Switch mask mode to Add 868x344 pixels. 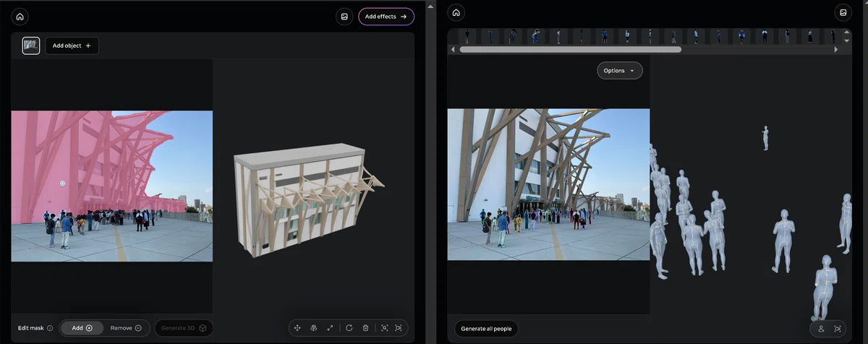click(x=82, y=328)
